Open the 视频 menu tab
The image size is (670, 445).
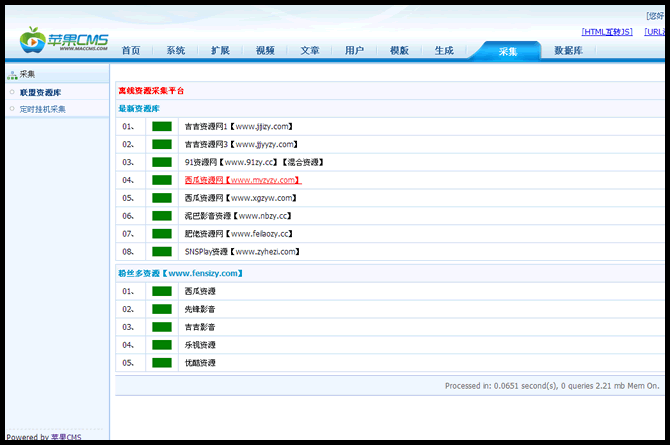(265, 51)
